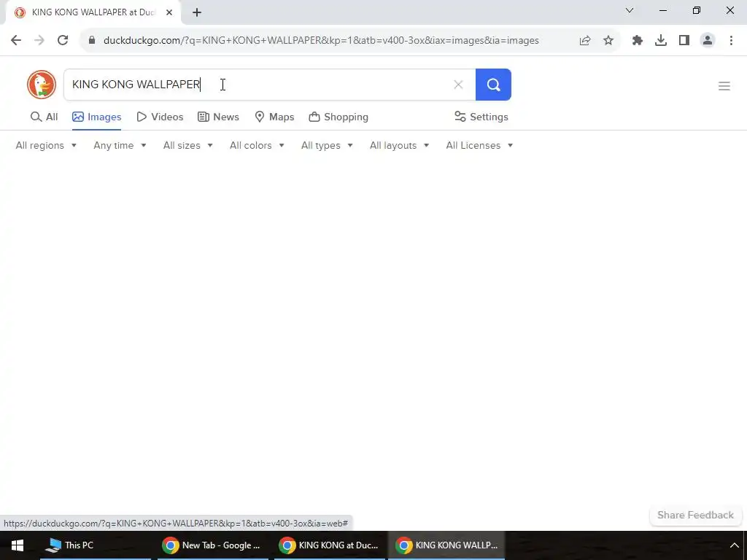
Task: Expand the All types filter
Action: [327, 145]
